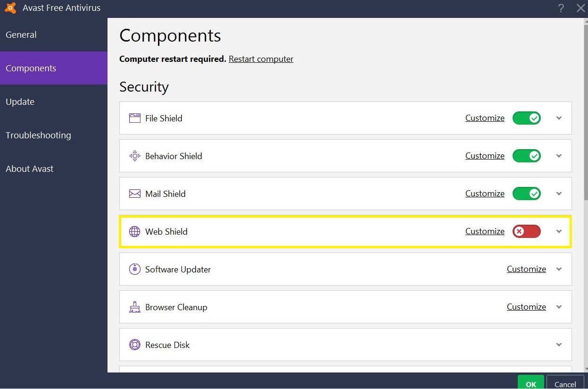Click the File Shield window icon
This screenshot has height=389, width=588.
click(135, 118)
